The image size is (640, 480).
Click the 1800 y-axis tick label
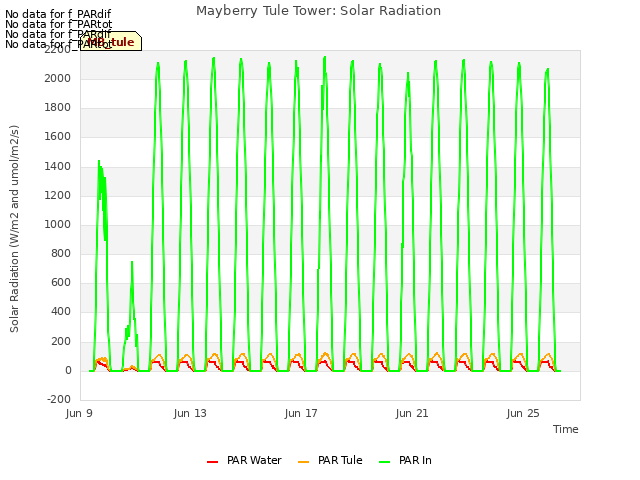pyautogui.click(x=58, y=107)
